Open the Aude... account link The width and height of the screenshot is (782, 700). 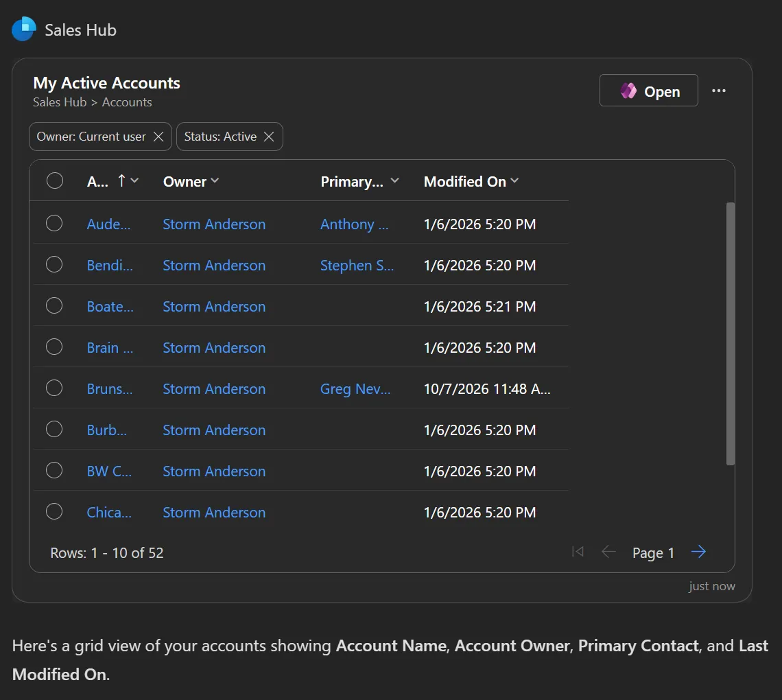coord(108,224)
